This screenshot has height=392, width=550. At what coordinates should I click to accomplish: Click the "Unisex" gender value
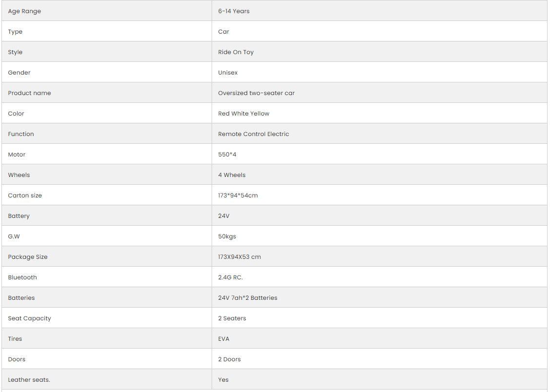(x=228, y=73)
